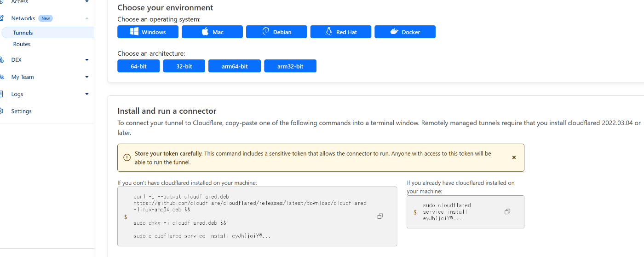The height and width of the screenshot is (257, 644).
Task: Expand the Logs menu section
Action: coord(87,94)
